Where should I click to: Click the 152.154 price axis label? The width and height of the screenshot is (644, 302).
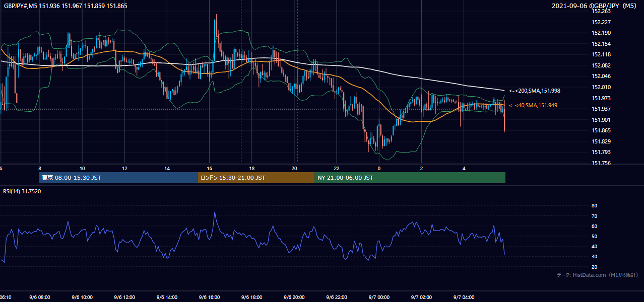coord(601,44)
